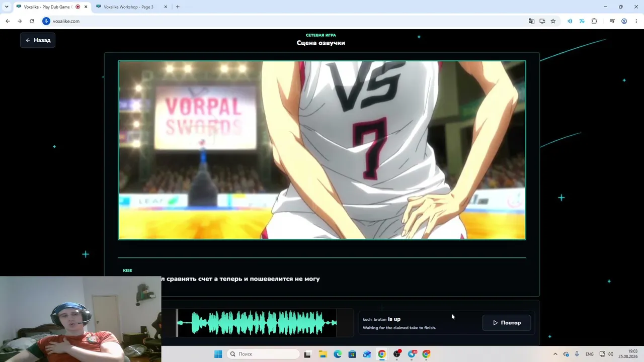Click the install app icon
This screenshot has width=644, height=362.
click(x=542, y=21)
